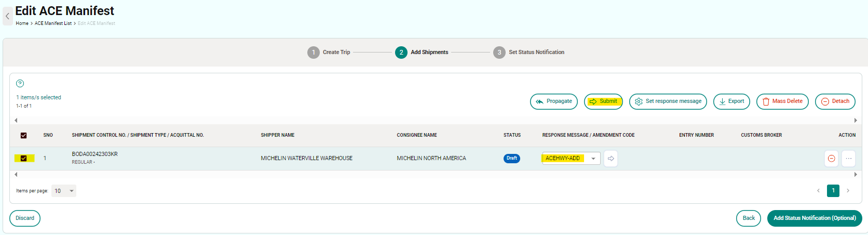Click the send arrow next to ACEHWY-ADD
This screenshot has height=235, width=868.
point(611,159)
